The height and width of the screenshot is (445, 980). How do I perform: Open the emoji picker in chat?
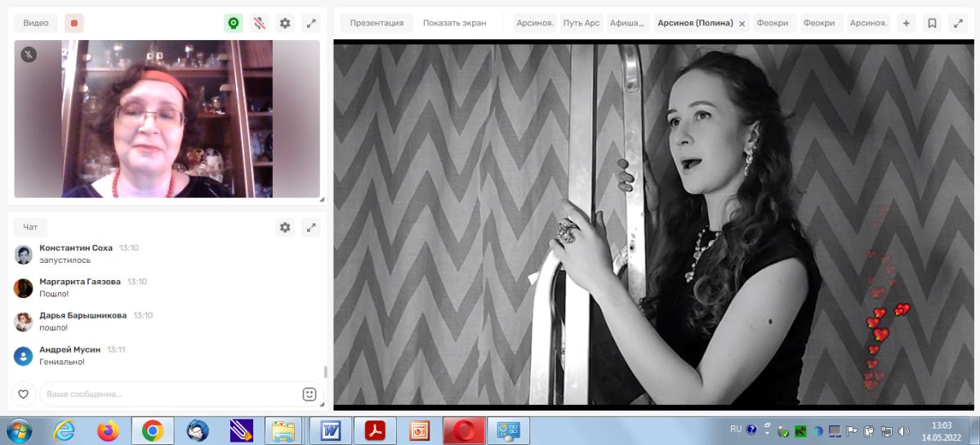pos(310,394)
